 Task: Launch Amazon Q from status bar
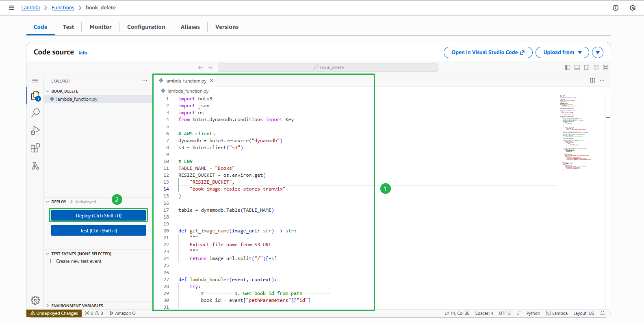coord(123,313)
